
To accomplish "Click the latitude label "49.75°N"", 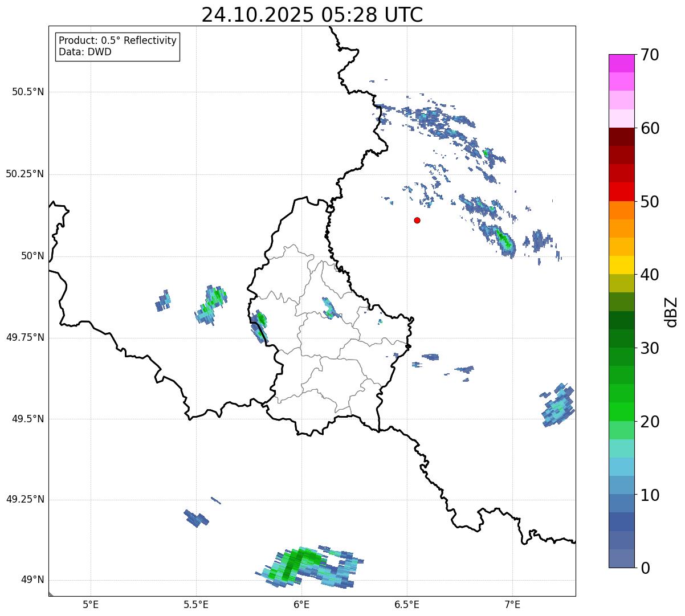I will (x=25, y=337).
